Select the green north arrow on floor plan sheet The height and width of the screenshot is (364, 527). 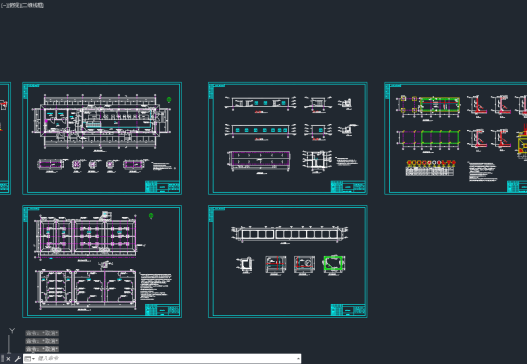point(169,99)
